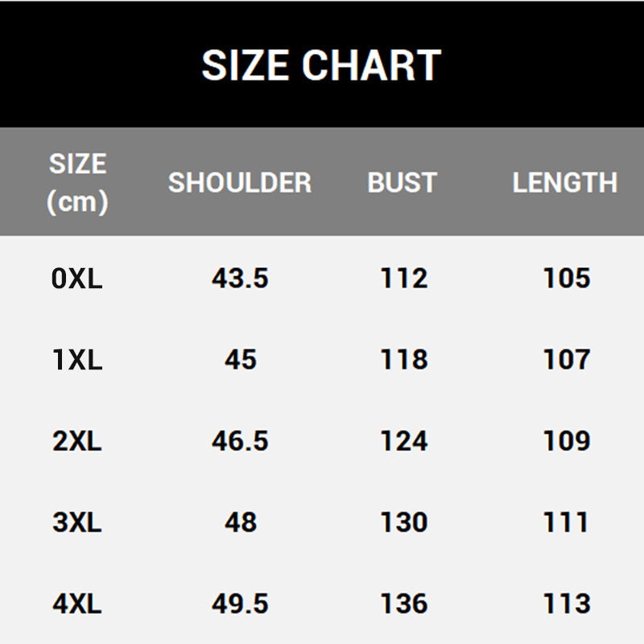The image size is (644, 644).
Task: Click shoulder value 43.5 for 0XL
Action: pyautogui.click(x=240, y=279)
